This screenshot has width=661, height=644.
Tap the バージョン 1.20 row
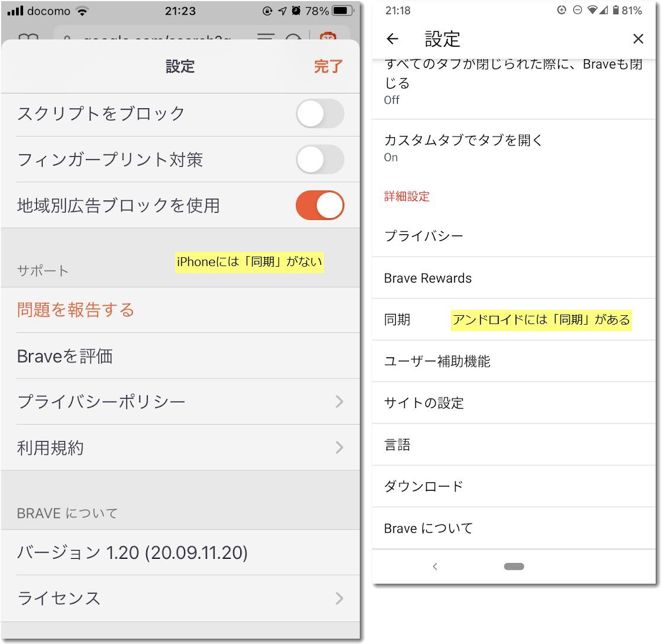coord(180,552)
